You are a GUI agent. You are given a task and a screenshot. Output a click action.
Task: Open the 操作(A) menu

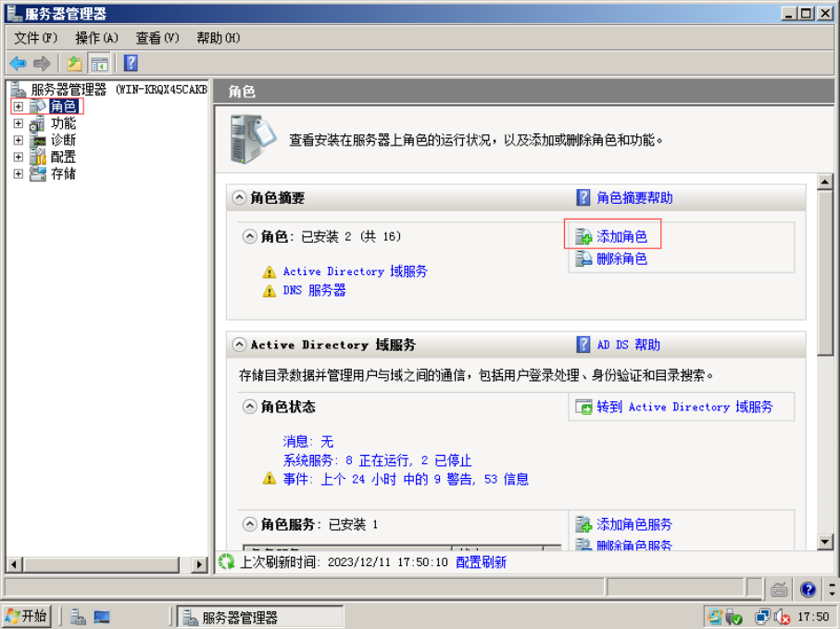point(96,38)
